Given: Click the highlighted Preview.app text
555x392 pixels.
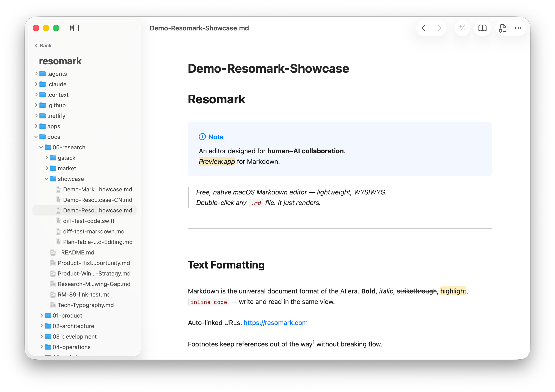Looking at the screenshot, I should click(217, 161).
